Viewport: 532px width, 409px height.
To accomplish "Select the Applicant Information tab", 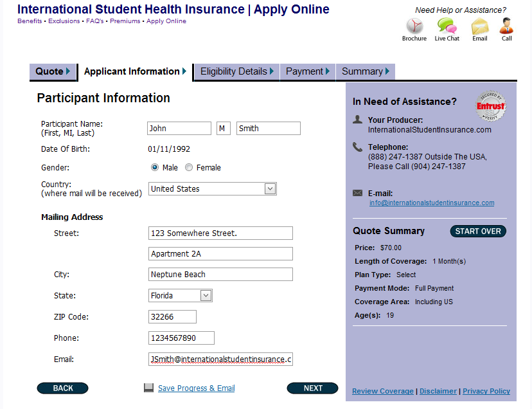I will pos(136,71).
